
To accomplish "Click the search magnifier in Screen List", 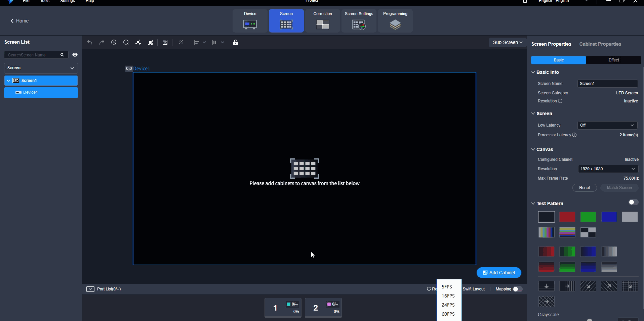I will [x=62, y=55].
